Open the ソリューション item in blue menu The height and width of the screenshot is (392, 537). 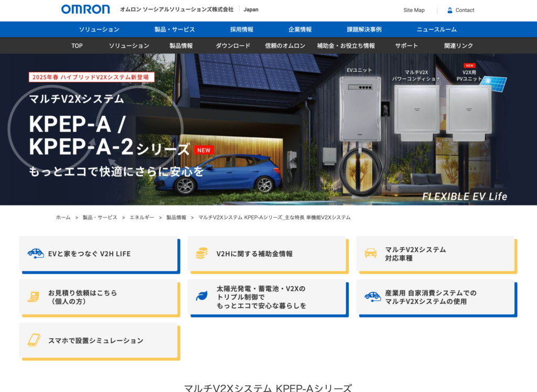tap(99, 29)
